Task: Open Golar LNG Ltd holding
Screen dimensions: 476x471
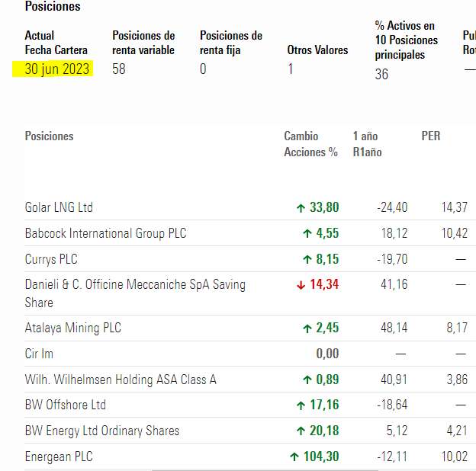Action: (59, 208)
